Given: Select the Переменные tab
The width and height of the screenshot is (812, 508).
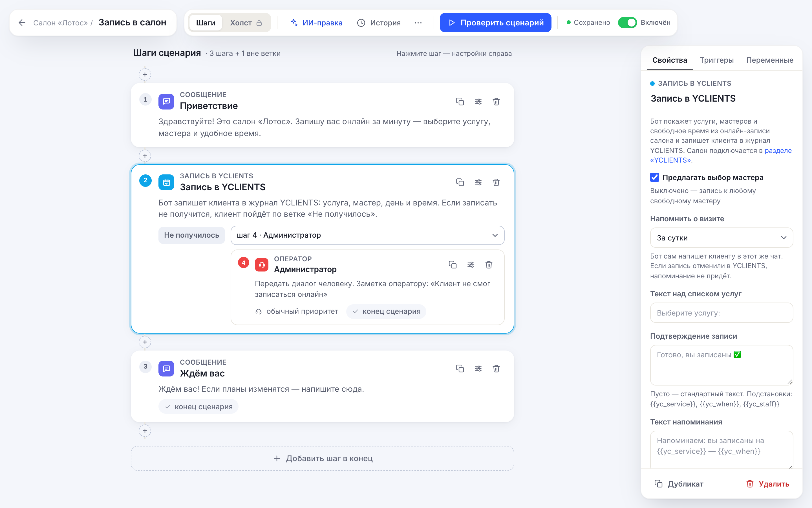Looking at the screenshot, I should pos(769,60).
